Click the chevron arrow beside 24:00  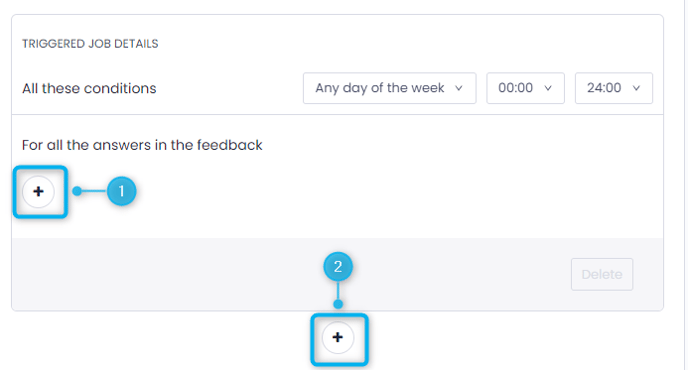click(636, 88)
